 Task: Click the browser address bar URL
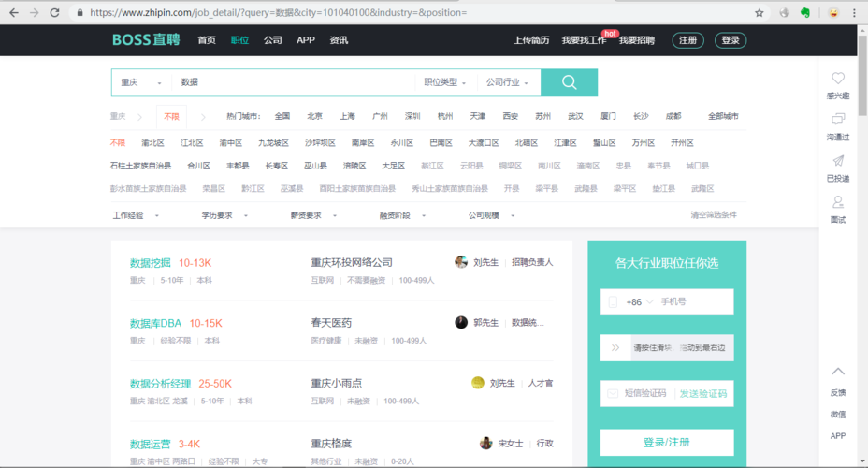[278, 12]
